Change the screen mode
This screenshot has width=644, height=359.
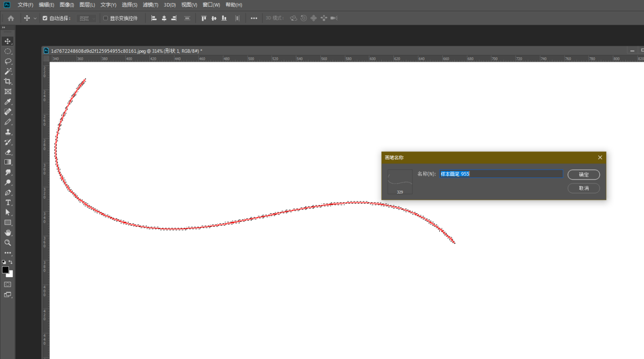(x=8, y=295)
